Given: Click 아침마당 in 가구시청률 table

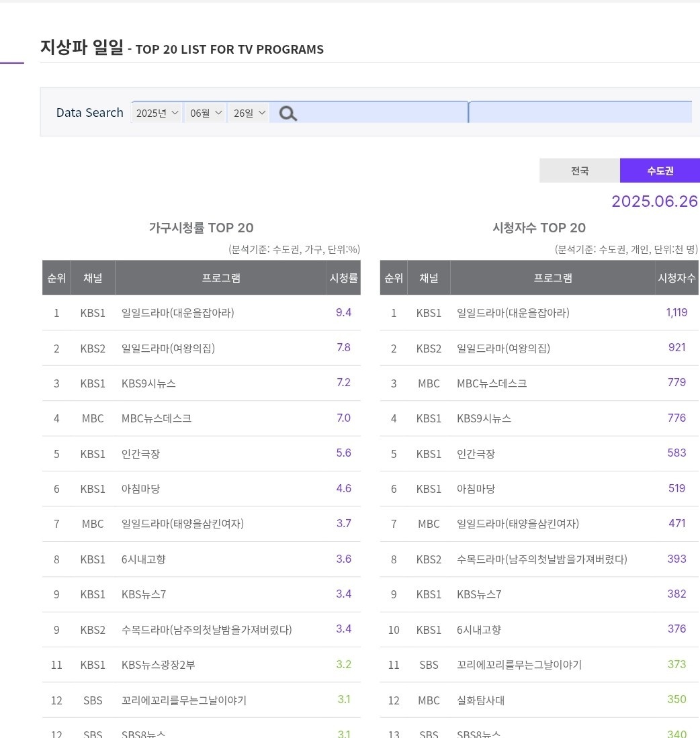Looking at the screenshot, I should point(141,489).
